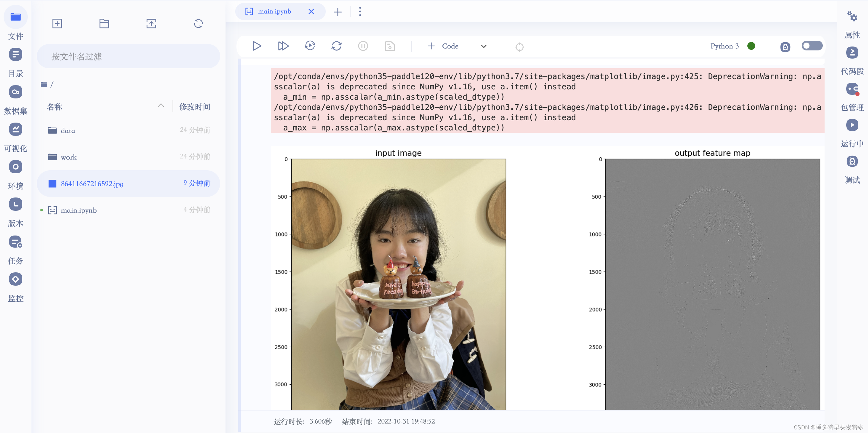Open the three-dot tab options menu
The height and width of the screenshot is (433, 868).
[360, 12]
